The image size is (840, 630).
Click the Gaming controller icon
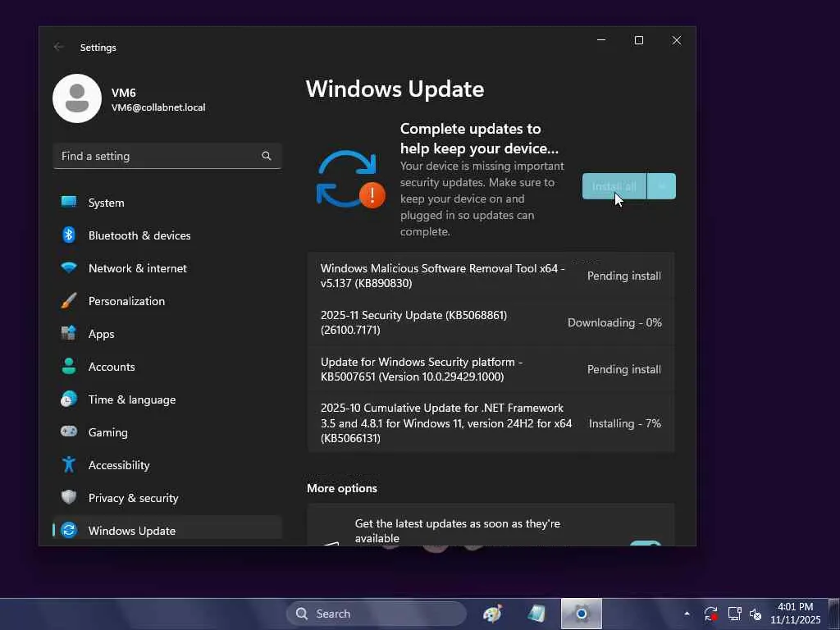click(69, 431)
